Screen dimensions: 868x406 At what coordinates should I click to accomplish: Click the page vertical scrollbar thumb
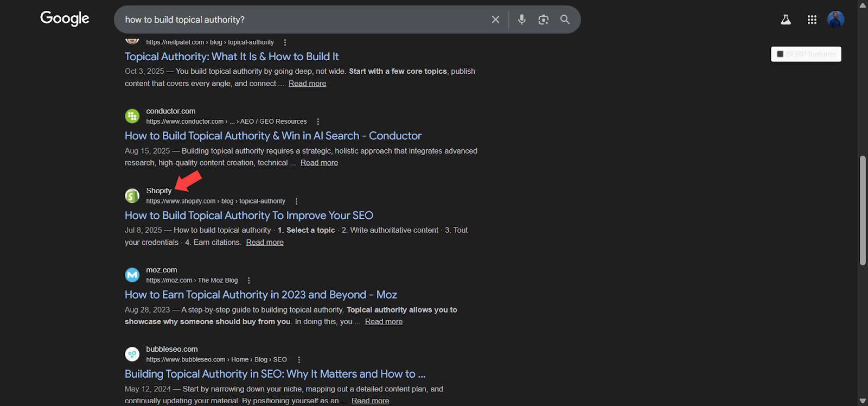tap(863, 211)
